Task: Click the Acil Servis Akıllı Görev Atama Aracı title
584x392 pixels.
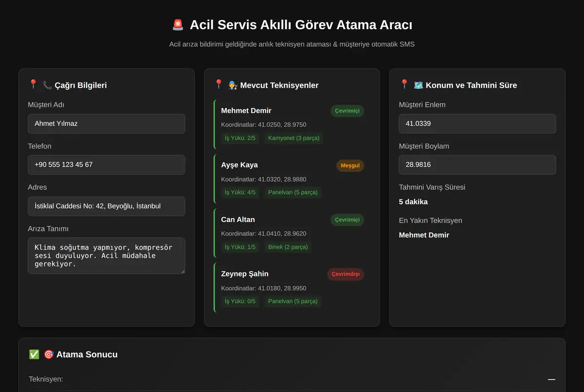Action: pos(301,25)
